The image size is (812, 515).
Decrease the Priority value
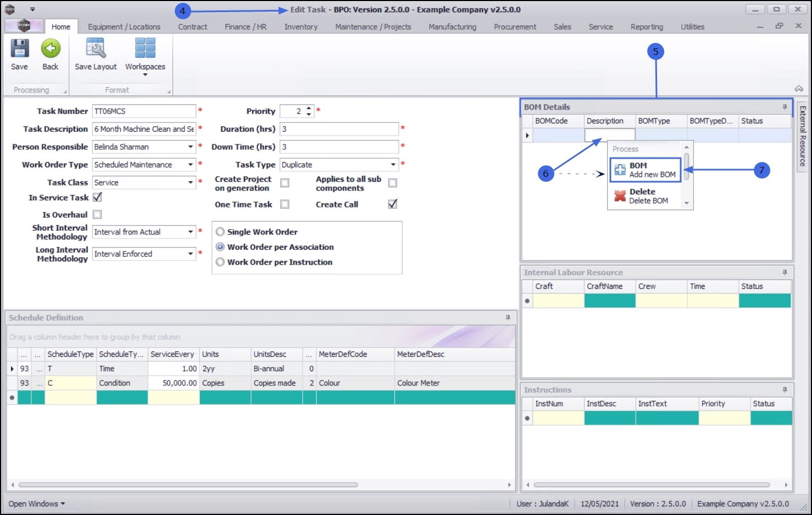pyautogui.click(x=309, y=114)
